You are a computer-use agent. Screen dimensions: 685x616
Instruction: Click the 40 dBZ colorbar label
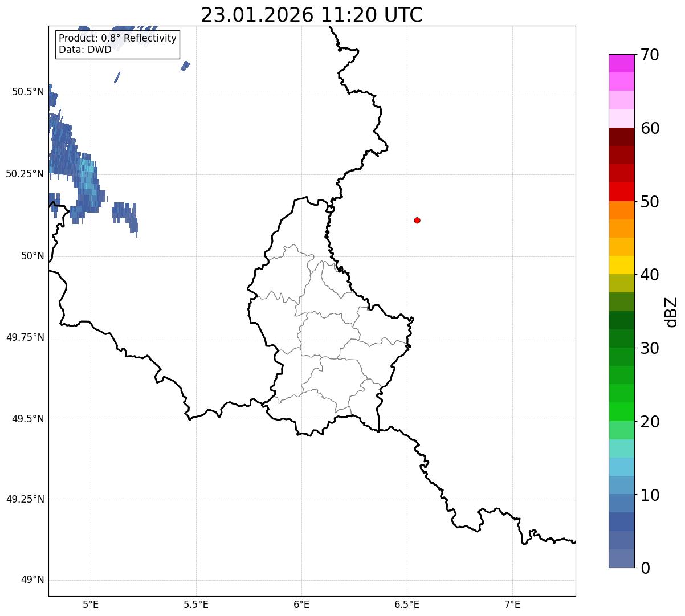tap(650, 275)
